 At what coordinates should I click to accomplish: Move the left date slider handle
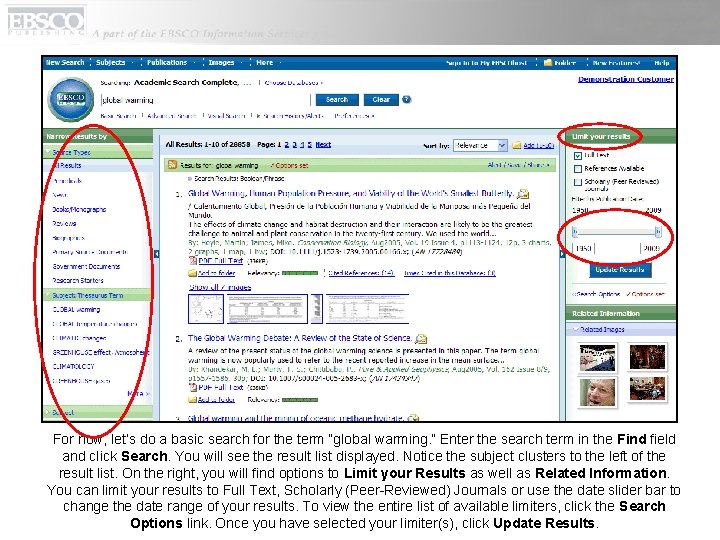click(x=575, y=232)
